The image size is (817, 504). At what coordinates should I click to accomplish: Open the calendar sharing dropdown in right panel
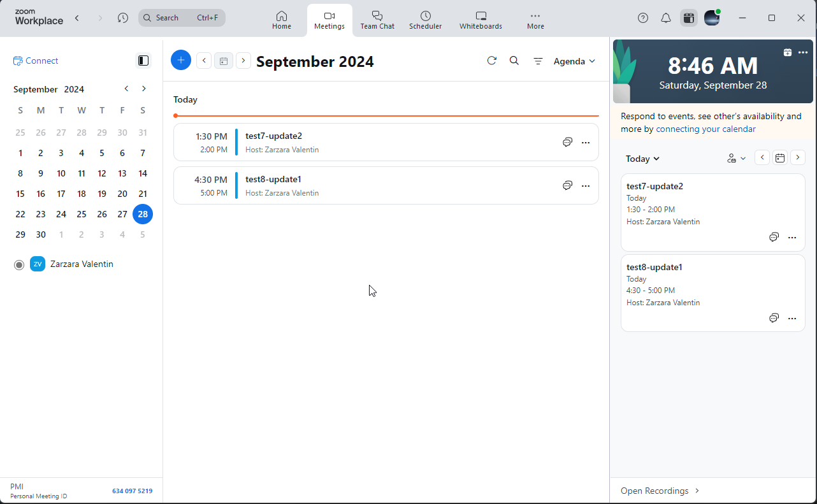click(x=736, y=158)
